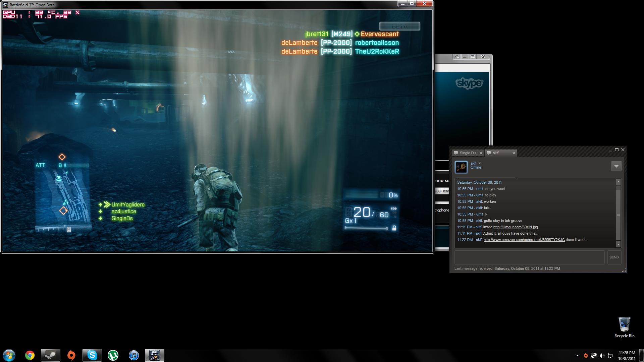Viewport: 644px width, 362px height.
Task: Click the Origin system tray icon
Action: point(586,356)
